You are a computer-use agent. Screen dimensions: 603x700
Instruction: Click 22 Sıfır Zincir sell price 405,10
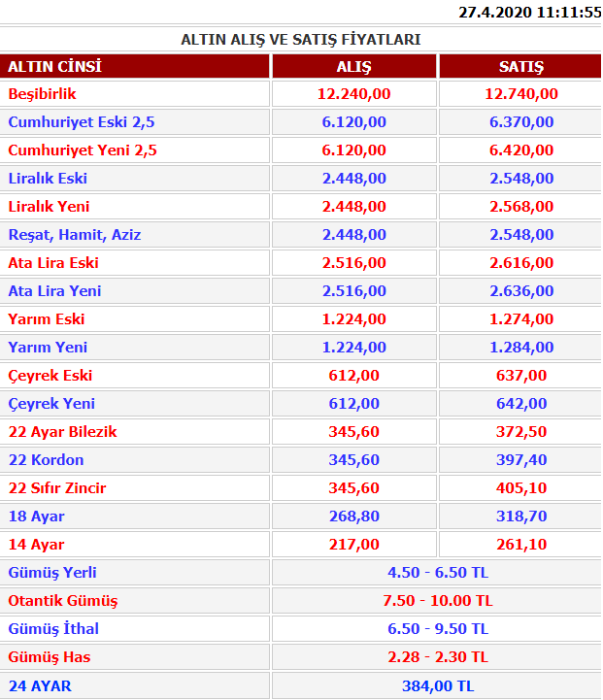click(521, 487)
